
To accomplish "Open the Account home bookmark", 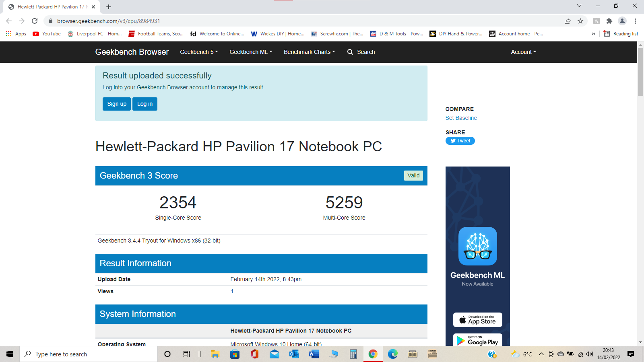I will pyautogui.click(x=516, y=34).
